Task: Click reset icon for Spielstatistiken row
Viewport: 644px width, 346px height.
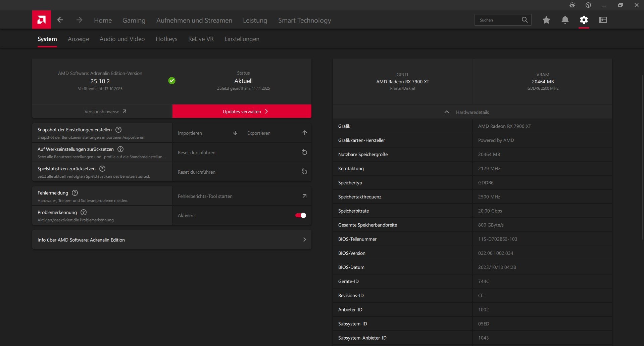Action: (x=305, y=172)
